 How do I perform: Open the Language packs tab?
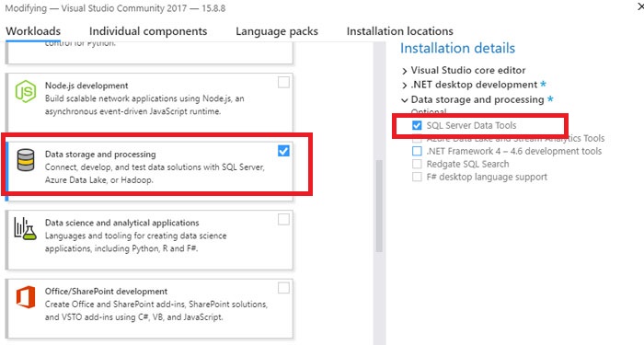[x=277, y=31]
